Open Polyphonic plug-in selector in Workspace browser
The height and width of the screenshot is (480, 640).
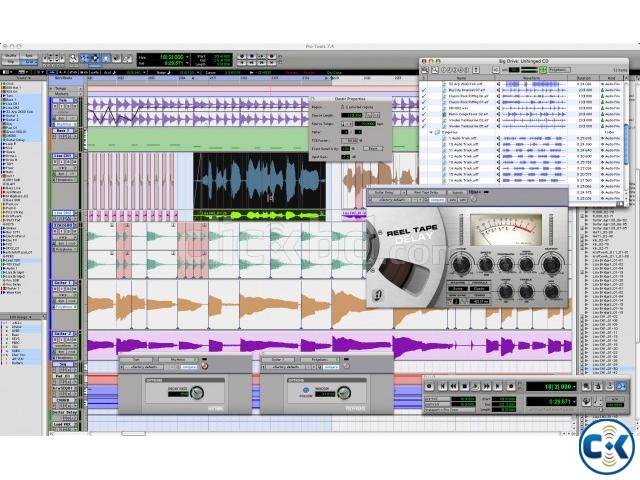(560, 70)
